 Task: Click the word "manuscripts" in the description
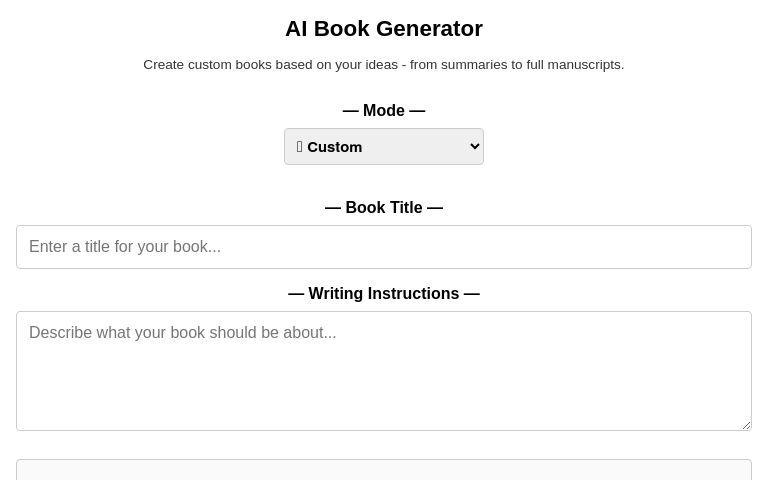[x=583, y=65]
